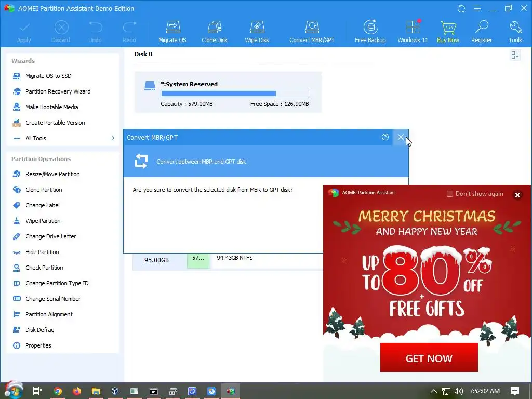
Task: Click the Redo arrow
Action: coord(129,32)
